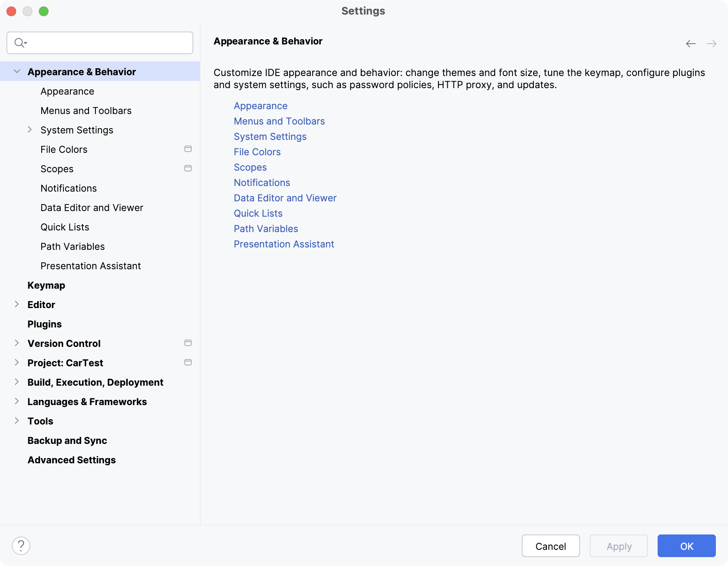The width and height of the screenshot is (728, 566).
Task: Click the search magnifier icon
Action: [x=20, y=42]
